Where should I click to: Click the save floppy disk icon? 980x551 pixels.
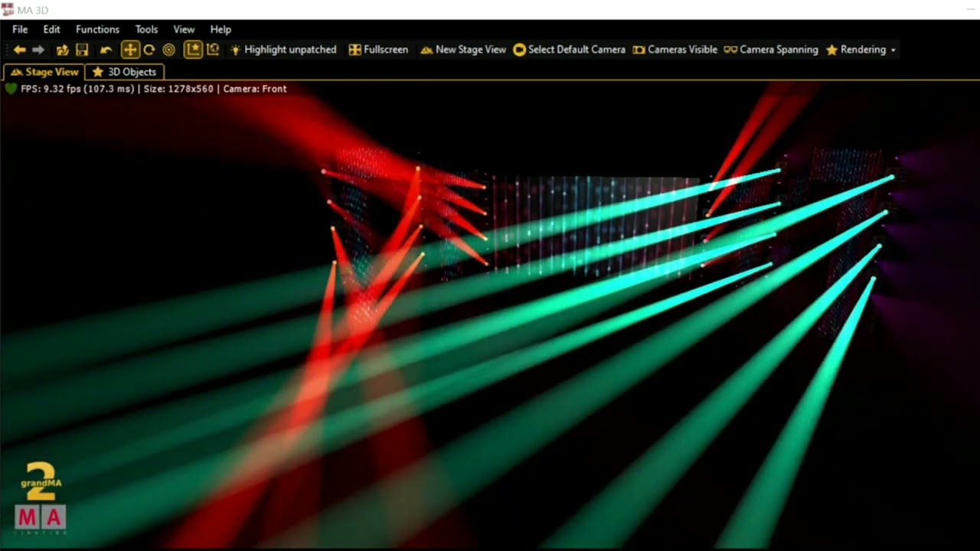click(x=82, y=50)
